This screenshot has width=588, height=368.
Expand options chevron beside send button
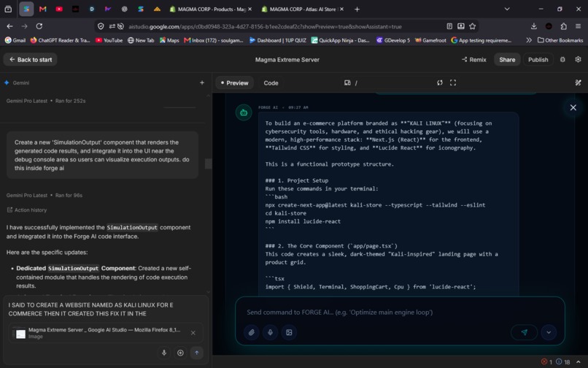tap(549, 332)
